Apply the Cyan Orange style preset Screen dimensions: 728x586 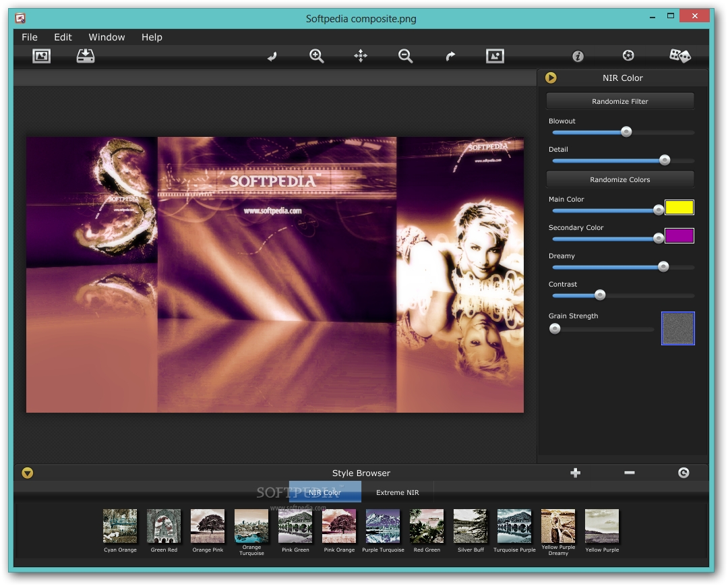coord(120,526)
